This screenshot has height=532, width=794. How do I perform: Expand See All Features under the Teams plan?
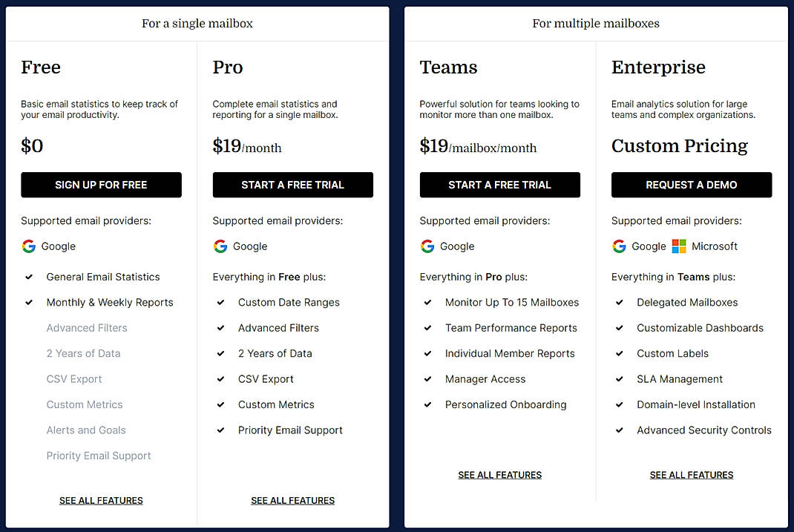click(x=499, y=475)
